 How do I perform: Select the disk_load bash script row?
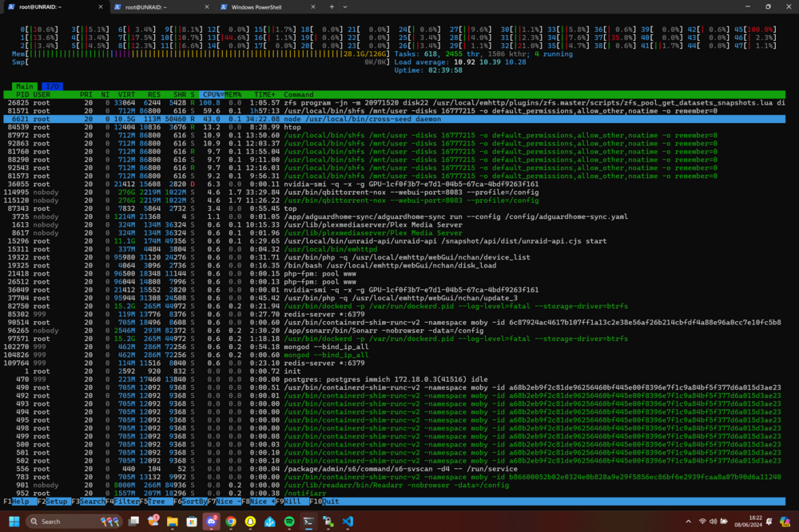point(395,265)
